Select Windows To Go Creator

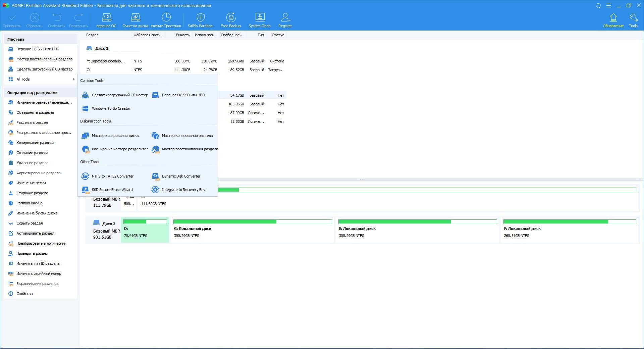tap(111, 108)
